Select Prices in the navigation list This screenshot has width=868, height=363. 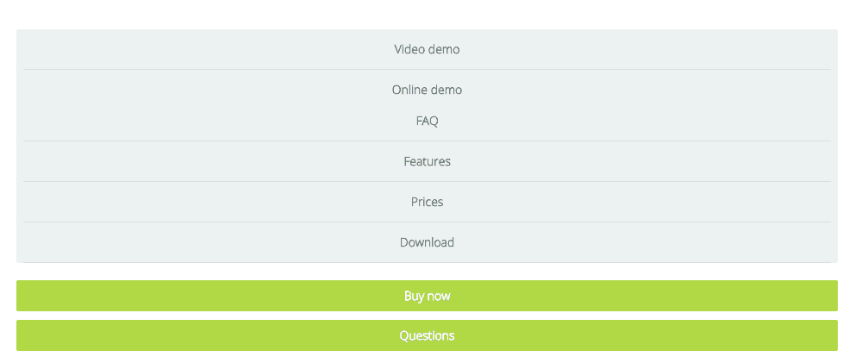pyautogui.click(x=427, y=202)
